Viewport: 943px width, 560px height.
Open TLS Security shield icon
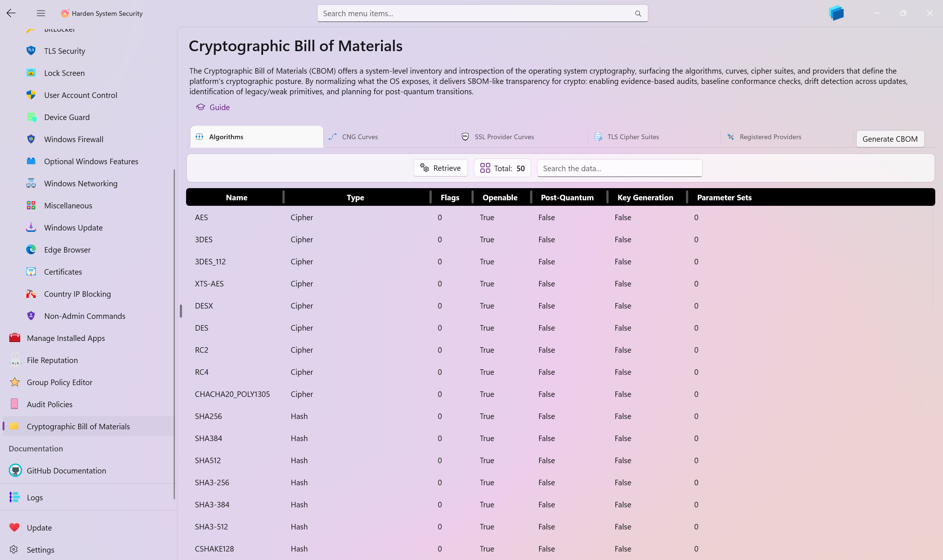pos(31,50)
